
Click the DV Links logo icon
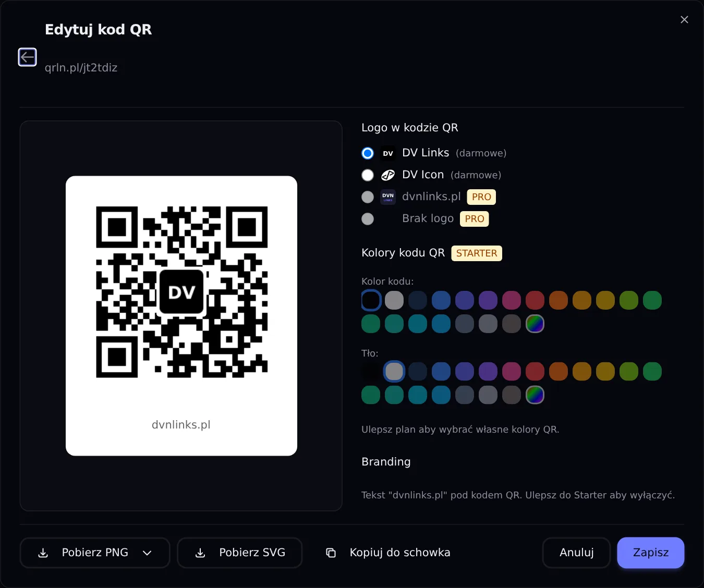pos(388,153)
